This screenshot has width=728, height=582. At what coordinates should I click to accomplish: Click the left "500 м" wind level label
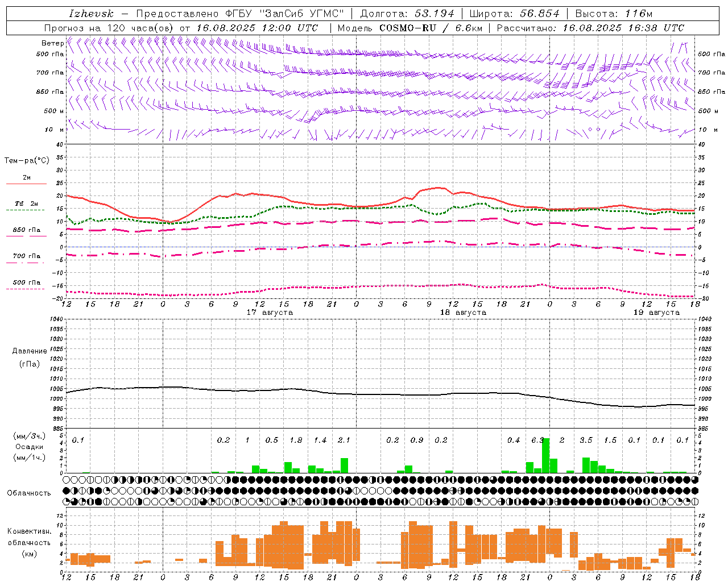tap(55, 111)
